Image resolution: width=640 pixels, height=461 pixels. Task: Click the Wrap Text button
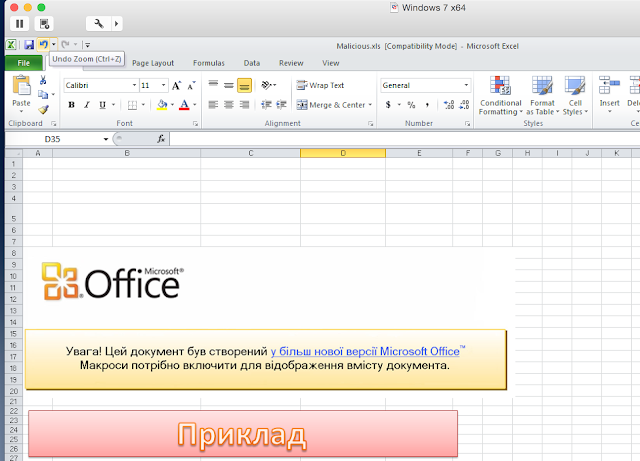(x=320, y=85)
